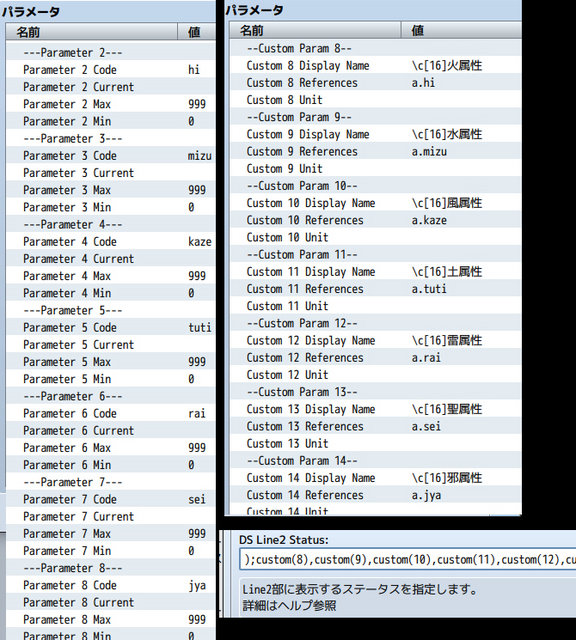Viewport: 576px width, 640px height.
Task: Click the \c[16]邪属性 value
Action: pyautogui.click(x=447, y=478)
